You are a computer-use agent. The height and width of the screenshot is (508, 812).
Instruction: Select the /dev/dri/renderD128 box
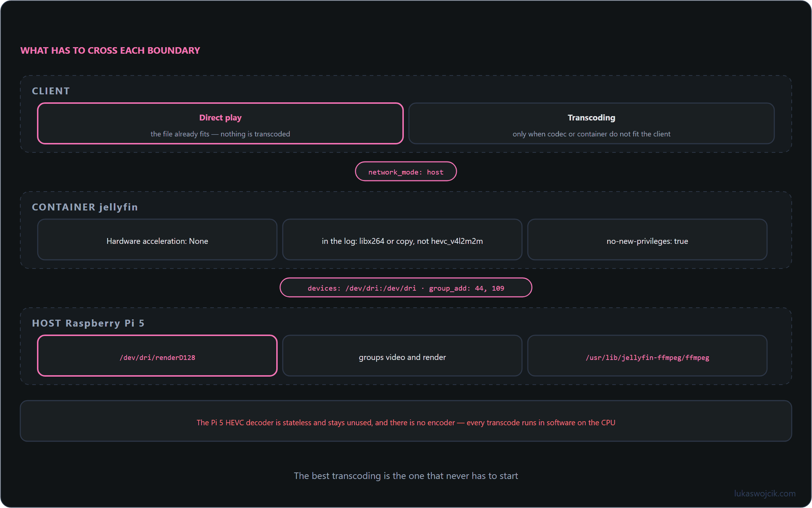point(157,356)
